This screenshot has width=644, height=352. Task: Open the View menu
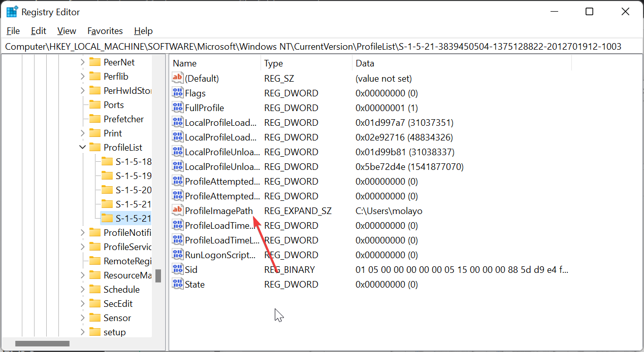(67, 31)
